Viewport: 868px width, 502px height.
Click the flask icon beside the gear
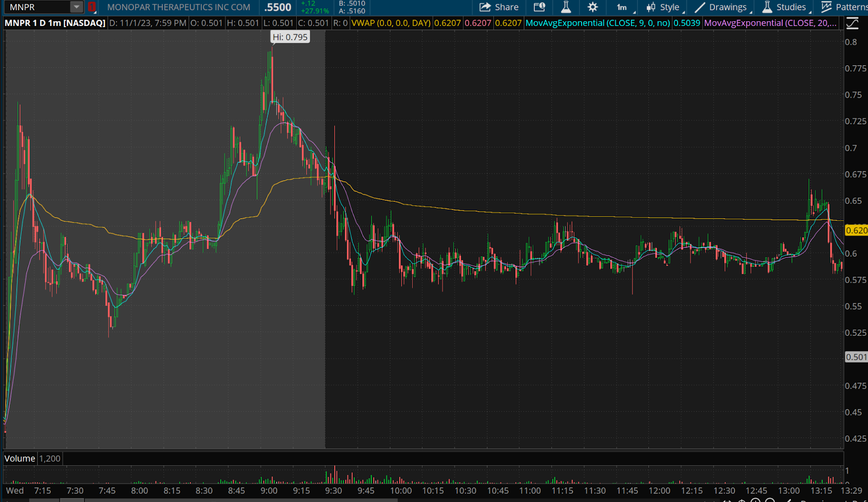tap(566, 7)
